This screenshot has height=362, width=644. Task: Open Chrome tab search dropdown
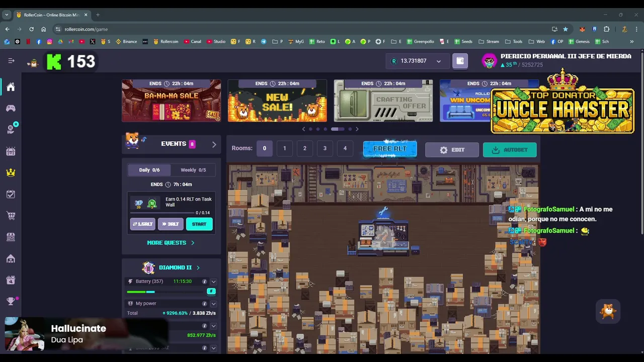point(7,15)
